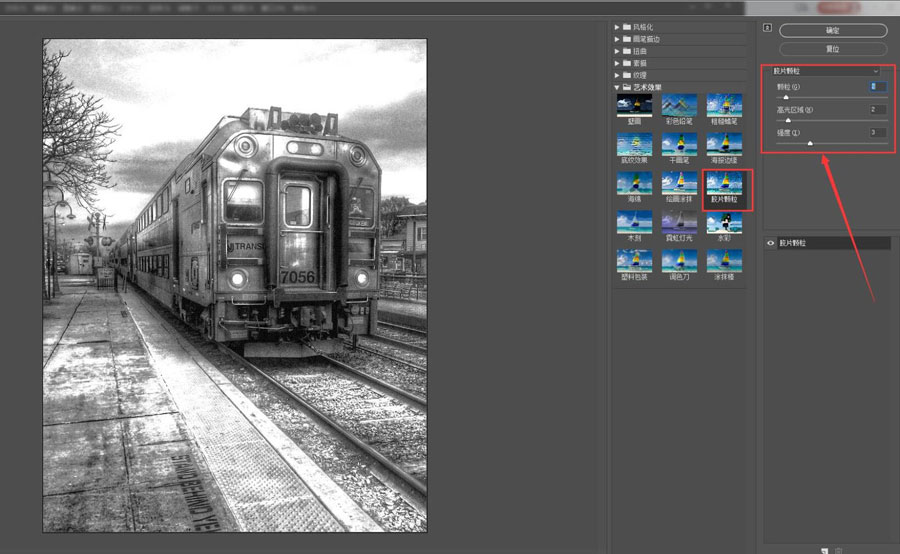Select the 海报边缘 (Poster Edges) filter thumbnail
Viewport: 900px width, 554px height.
[x=724, y=145]
